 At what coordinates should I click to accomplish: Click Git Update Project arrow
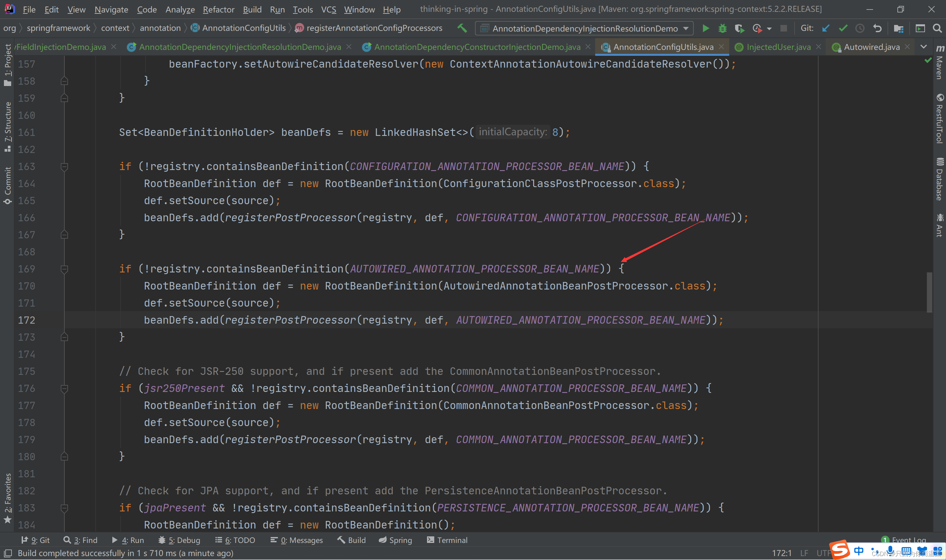tap(825, 28)
